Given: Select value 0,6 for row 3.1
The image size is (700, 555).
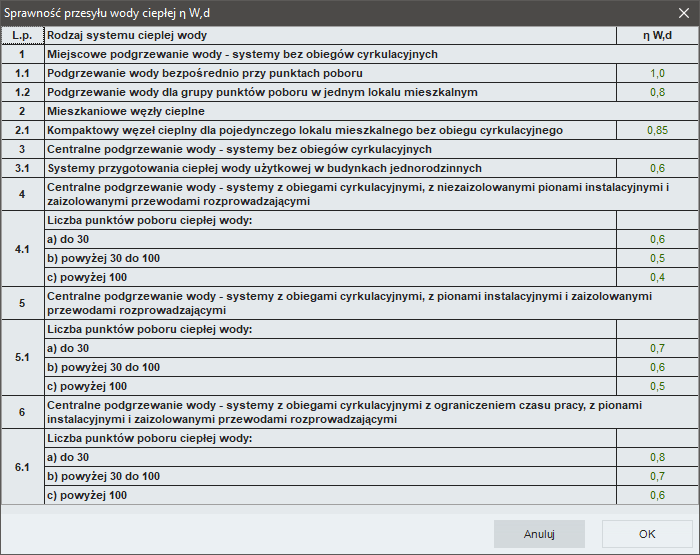Looking at the screenshot, I should pos(657,168).
